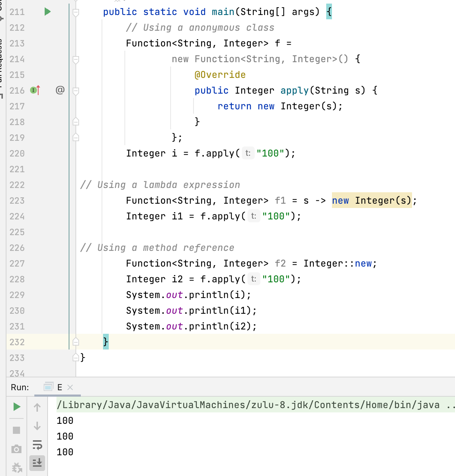Viewport: 455px width, 476px height.
Task: Click the highlighted new Integer(s) expression
Action: 372,200
